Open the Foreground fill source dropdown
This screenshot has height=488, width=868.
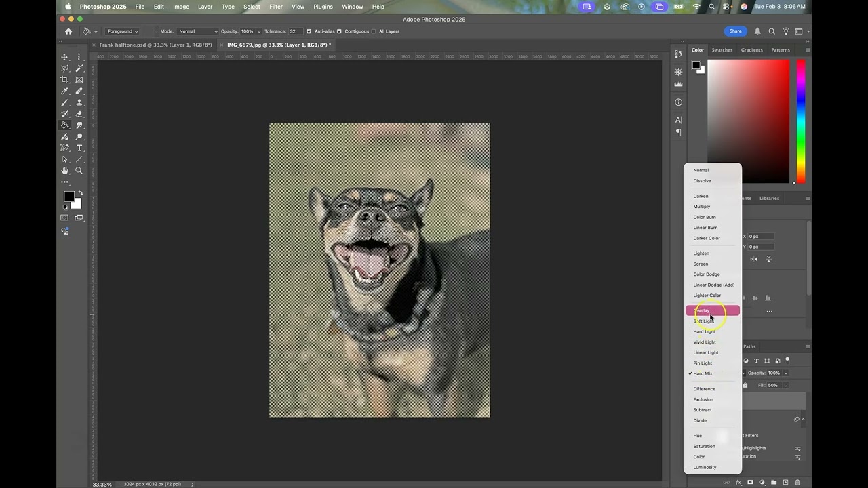pyautogui.click(x=122, y=31)
